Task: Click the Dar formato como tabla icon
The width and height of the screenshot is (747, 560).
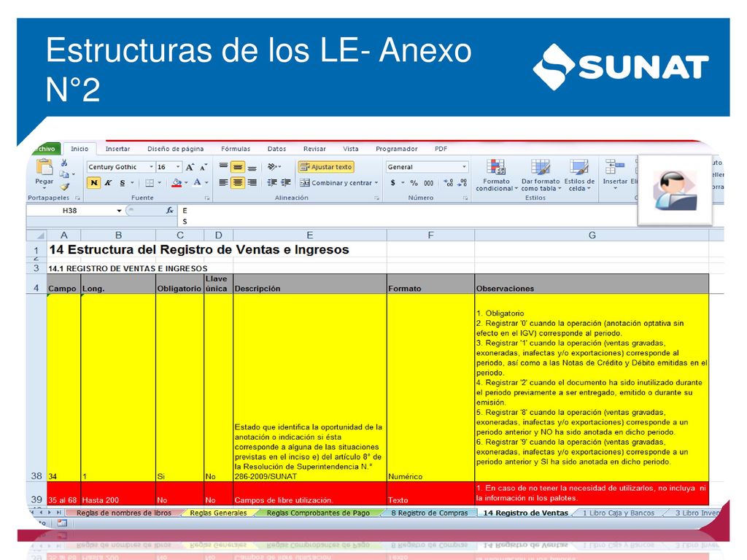Action: [x=541, y=168]
